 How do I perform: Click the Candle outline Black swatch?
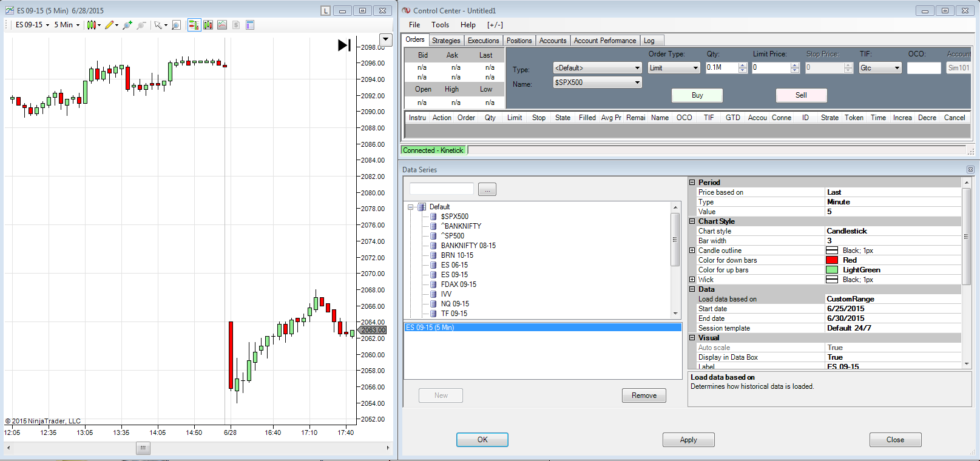tap(832, 251)
